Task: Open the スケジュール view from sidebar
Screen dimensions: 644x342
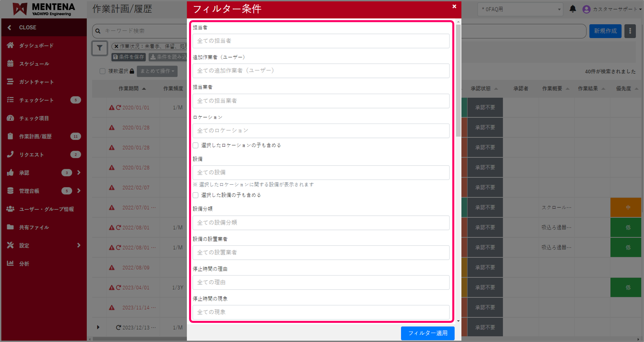Action: [x=10, y=63]
